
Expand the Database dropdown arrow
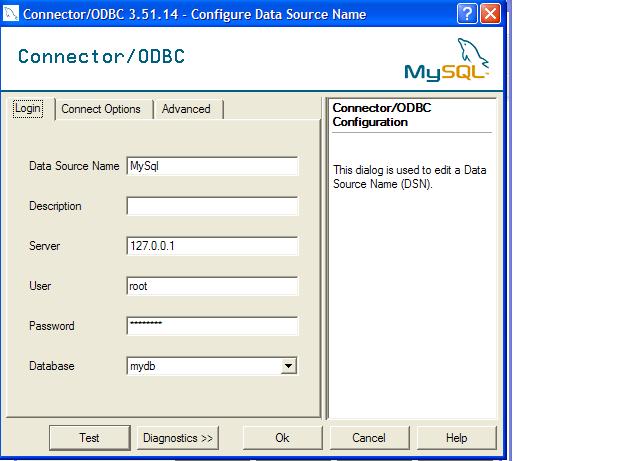pyautogui.click(x=288, y=366)
